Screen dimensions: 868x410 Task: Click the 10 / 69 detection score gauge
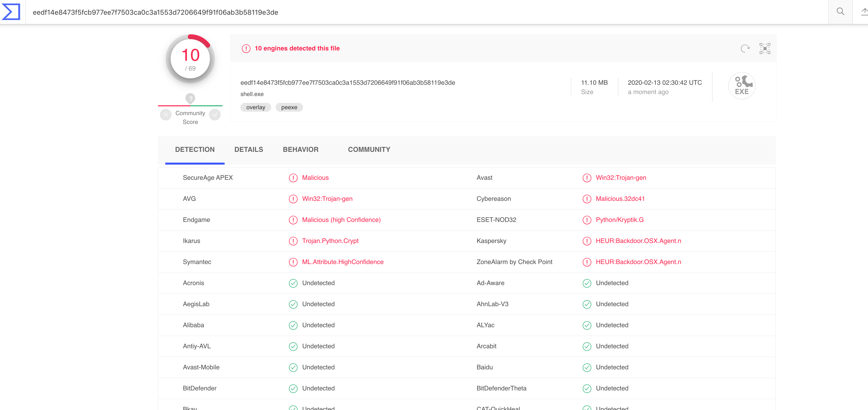point(190,59)
